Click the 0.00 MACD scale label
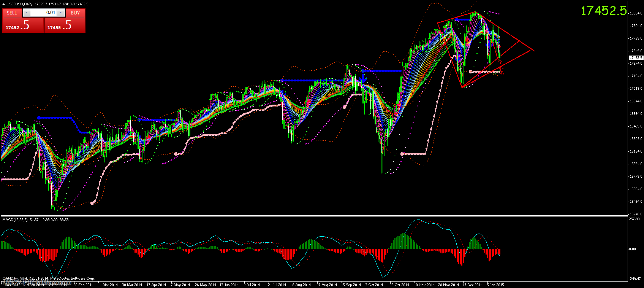The width and height of the screenshot is (644, 288). (x=633, y=249)
